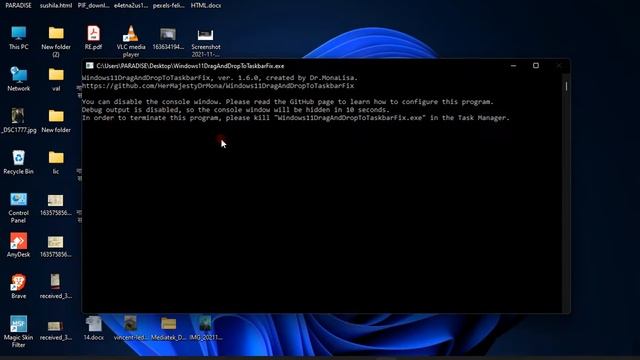Select the HTML.docx file label

206,5
